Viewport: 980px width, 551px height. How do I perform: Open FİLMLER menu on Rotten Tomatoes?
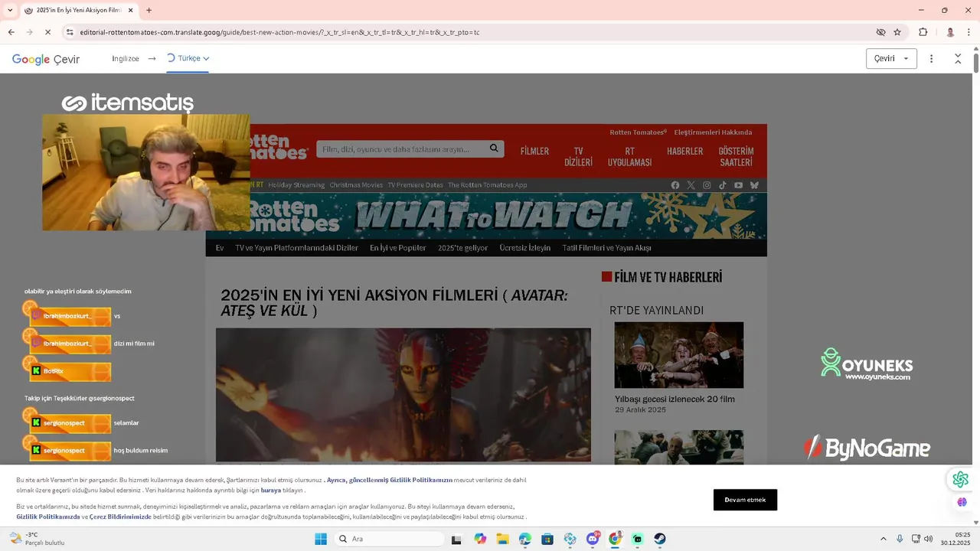pos(534,152)
